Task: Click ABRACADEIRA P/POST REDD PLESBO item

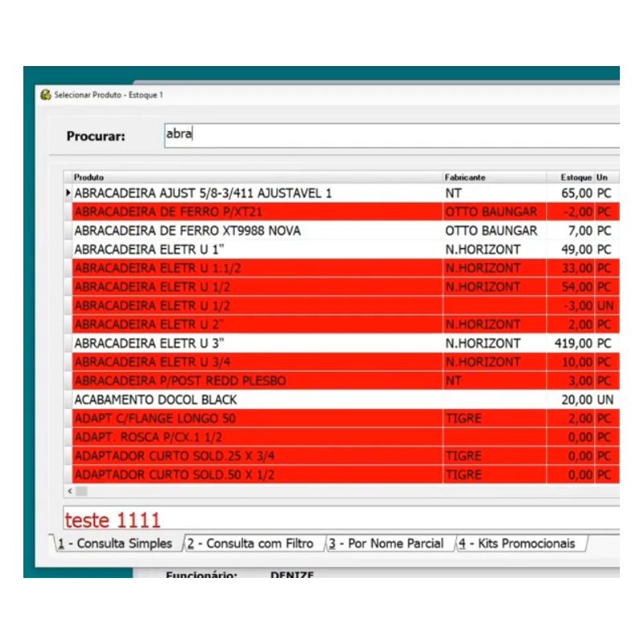Action: tap(180, 381)
